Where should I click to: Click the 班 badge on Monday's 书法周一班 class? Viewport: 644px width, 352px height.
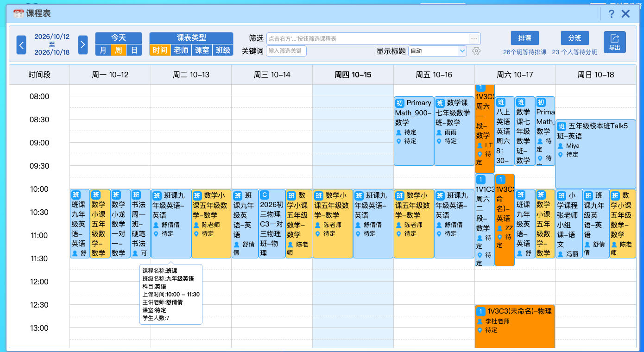click(x=136, y=195)
